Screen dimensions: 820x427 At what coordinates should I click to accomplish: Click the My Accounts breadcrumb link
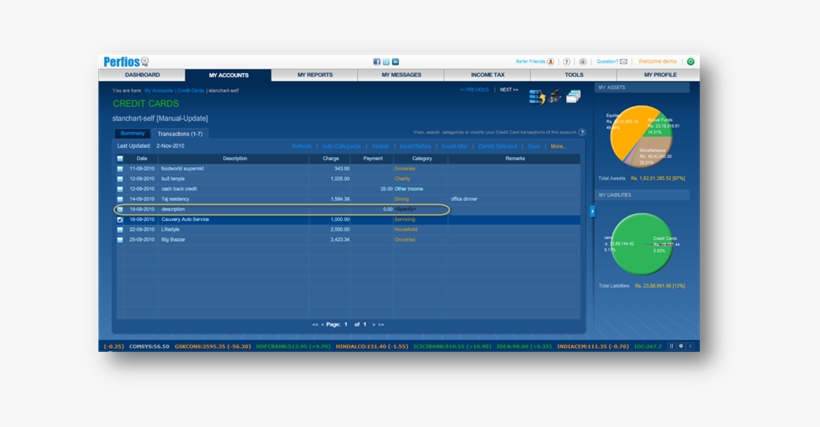pos(158,90)
